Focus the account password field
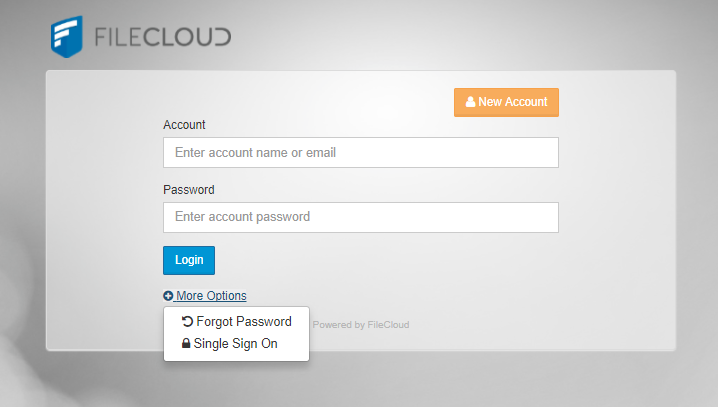This screenshot has height=407, width=718. (361, 217)
